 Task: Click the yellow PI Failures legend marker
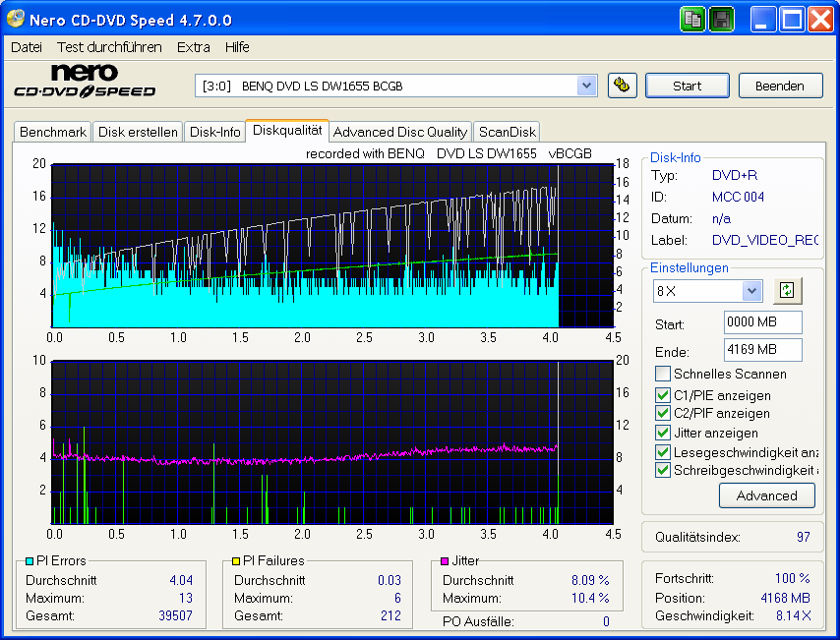click(236, 560)
